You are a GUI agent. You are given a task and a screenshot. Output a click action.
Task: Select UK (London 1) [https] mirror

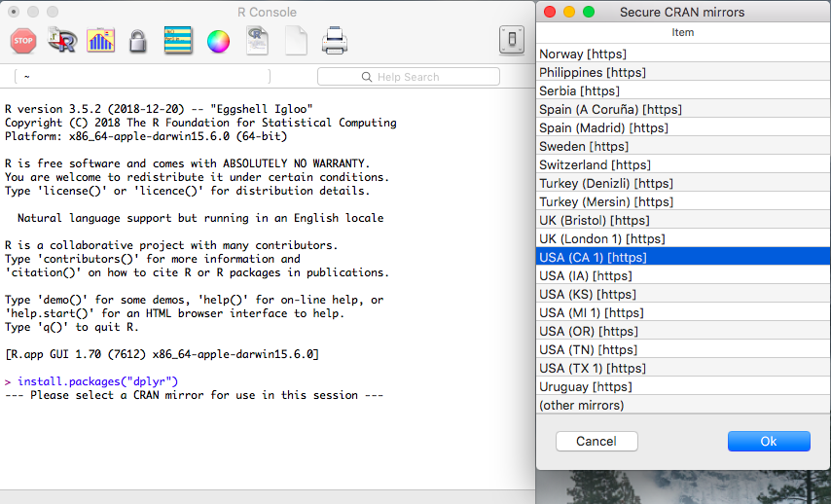pos(683,239)
